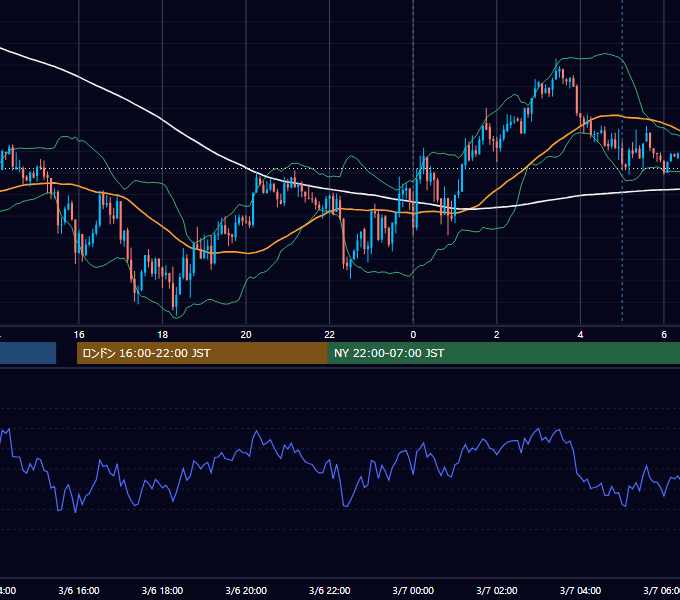680x600 pixels.
Task: Click the 3/6 22:00 time label
Action: (330, 590)
